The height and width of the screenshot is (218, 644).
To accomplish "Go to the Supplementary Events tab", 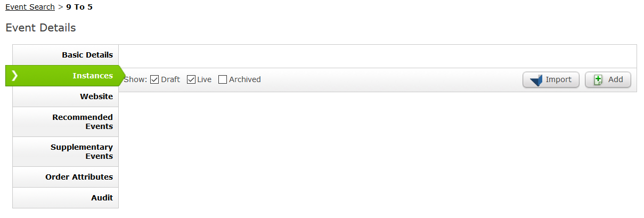I will 66,151.
